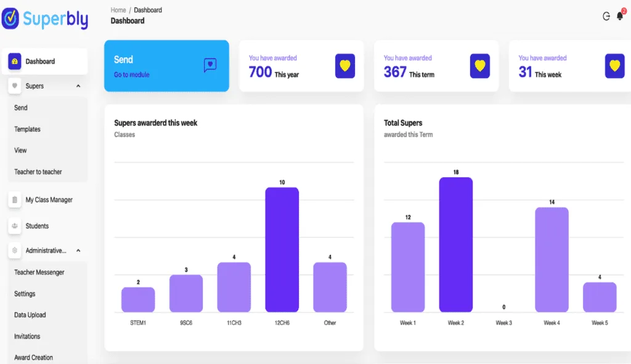
Task: Click the '31' awarded this week value
Action: tap(525, 72)
